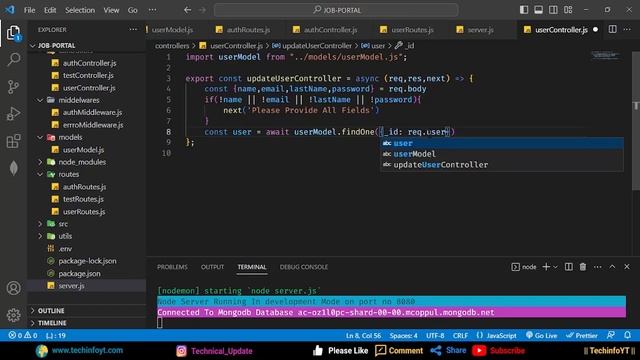Split the editor to the right
The image size is (640, 360).
pos(613,29)
